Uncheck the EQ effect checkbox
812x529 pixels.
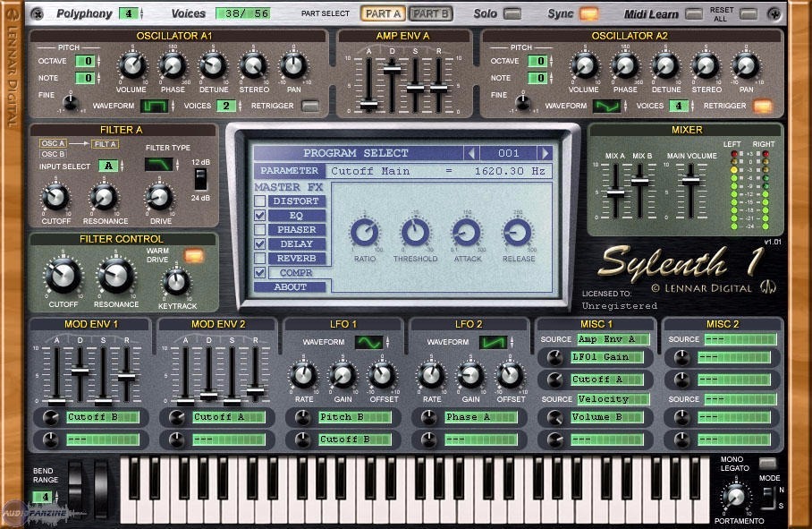260,215
